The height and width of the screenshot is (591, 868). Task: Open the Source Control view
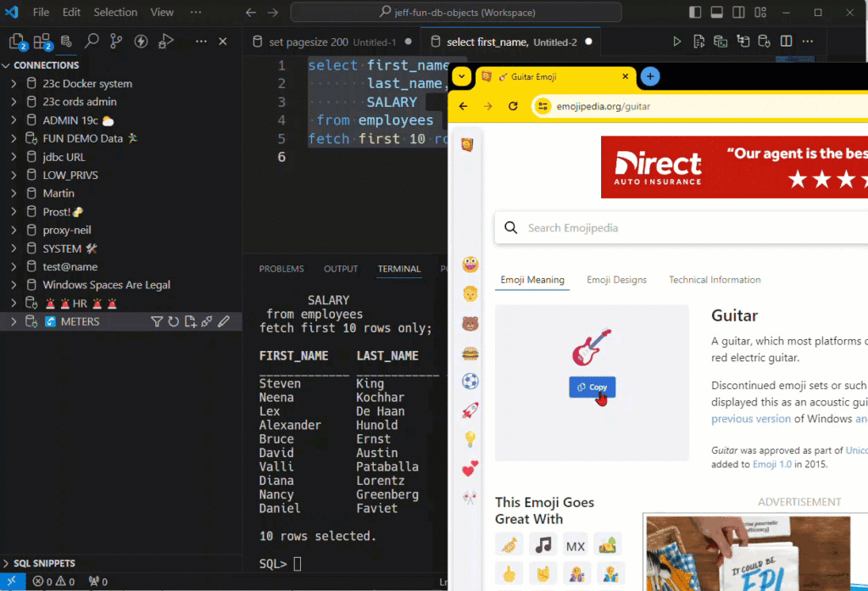pyautogui.click(x=115, y=41)
